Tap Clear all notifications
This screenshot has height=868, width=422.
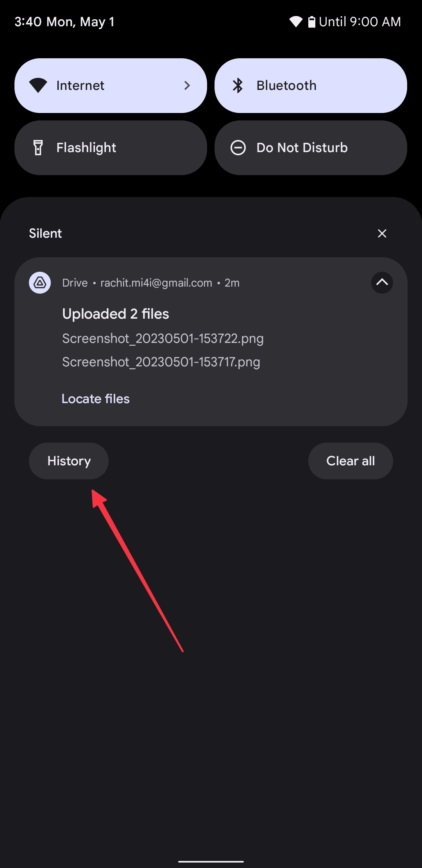(x=350, y=461)
